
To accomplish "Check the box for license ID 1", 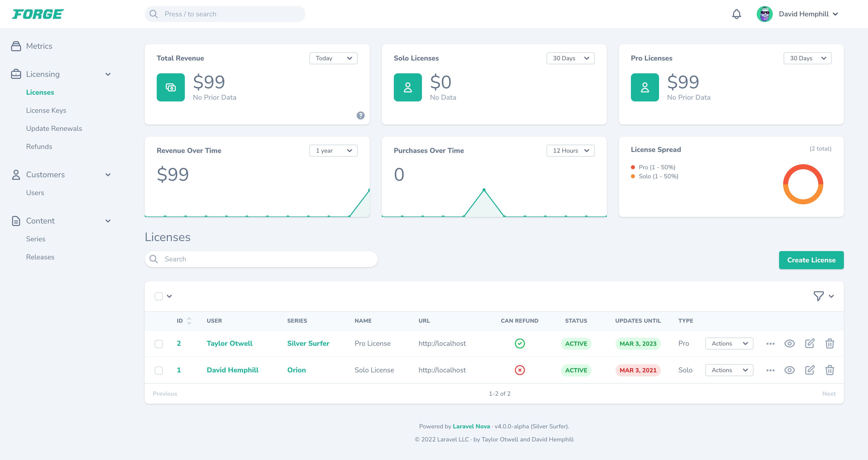I will 159,370.
